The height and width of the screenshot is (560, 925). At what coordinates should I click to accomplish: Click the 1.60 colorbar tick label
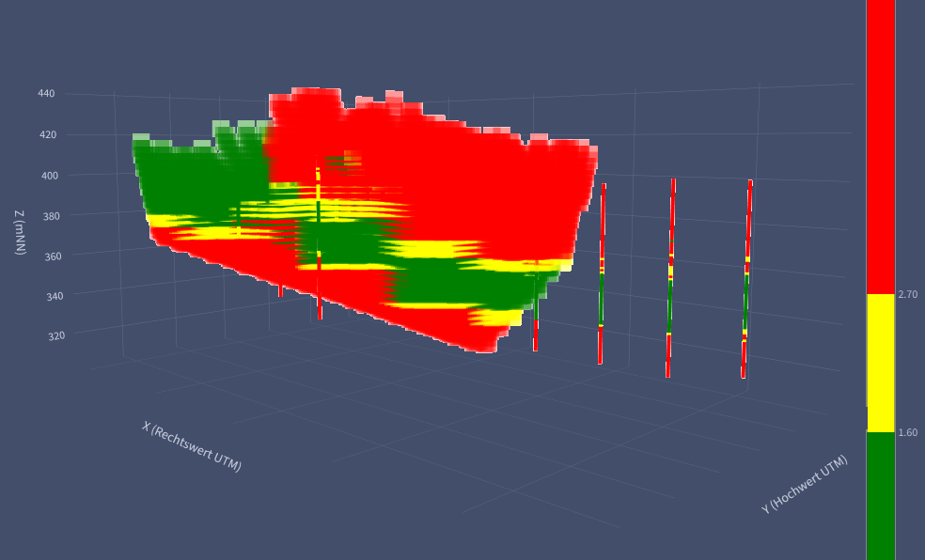click(x=908, y=432)
